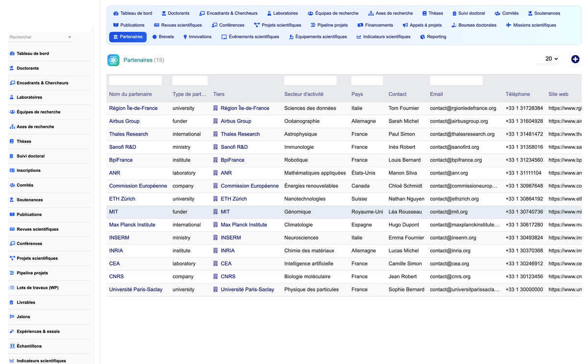
Task: Click building icon in CNRS Tiers cell
Action: [x=216, y=276]
